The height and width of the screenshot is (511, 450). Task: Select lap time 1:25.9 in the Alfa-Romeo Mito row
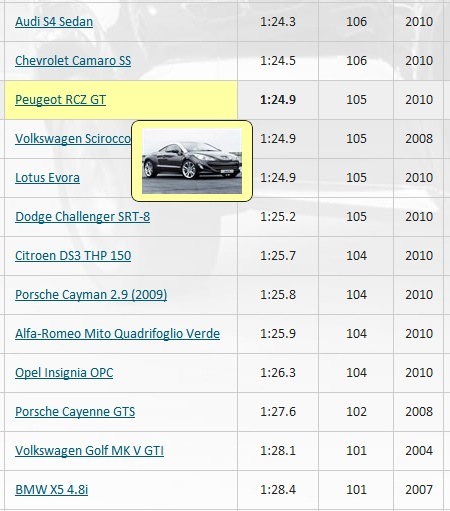tap(278, 334)
